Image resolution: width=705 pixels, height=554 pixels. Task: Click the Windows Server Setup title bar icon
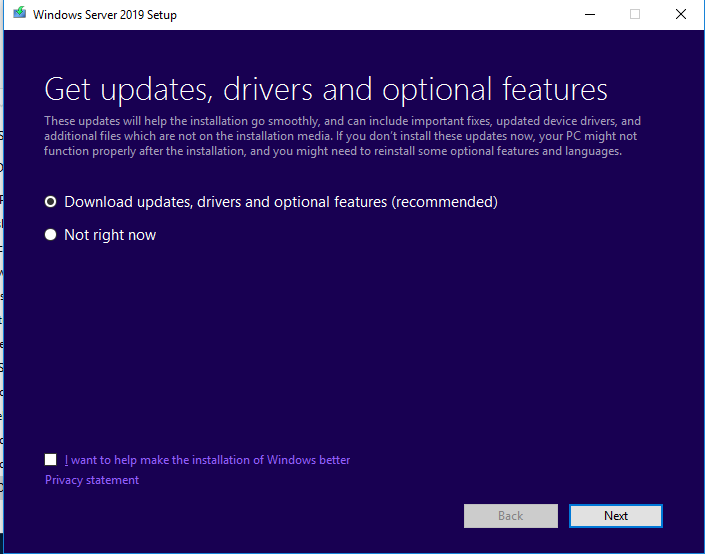tap(19, 14)
